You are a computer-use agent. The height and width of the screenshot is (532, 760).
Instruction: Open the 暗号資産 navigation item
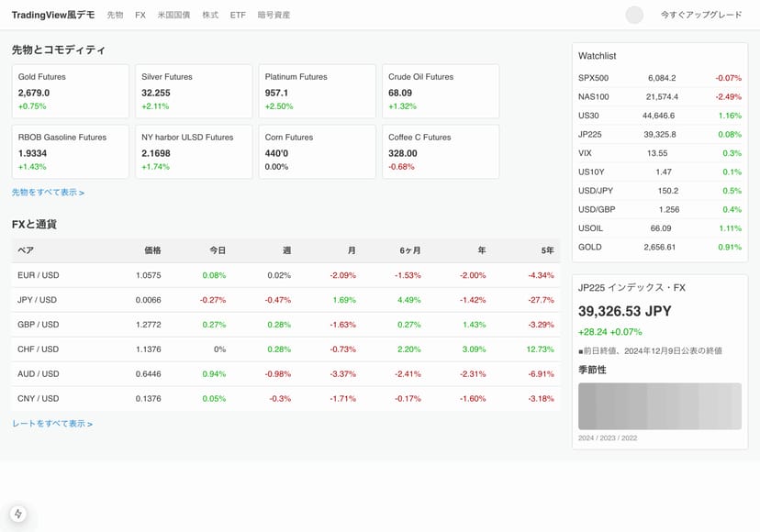click(x=274, y=15)
